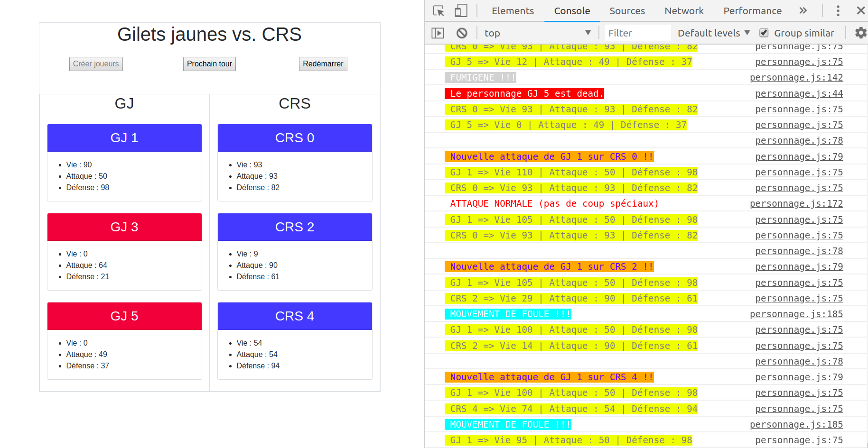Show the console sidebar panel icon
This screenshot has width=868, height=448.
pos(438,33)
